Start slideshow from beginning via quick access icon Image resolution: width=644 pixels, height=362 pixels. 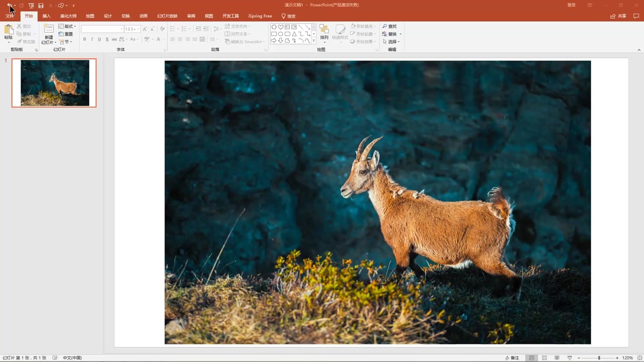pyautogui.click(x=31, y=6)
